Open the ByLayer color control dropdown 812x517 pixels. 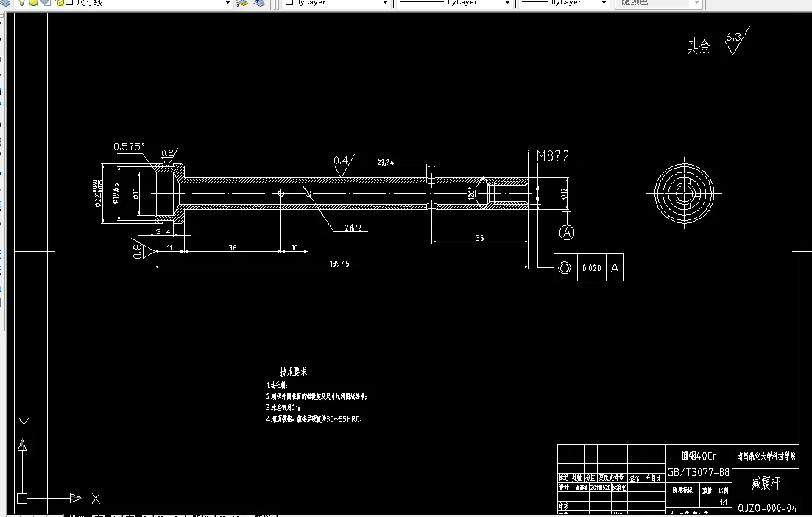point(385,3)
